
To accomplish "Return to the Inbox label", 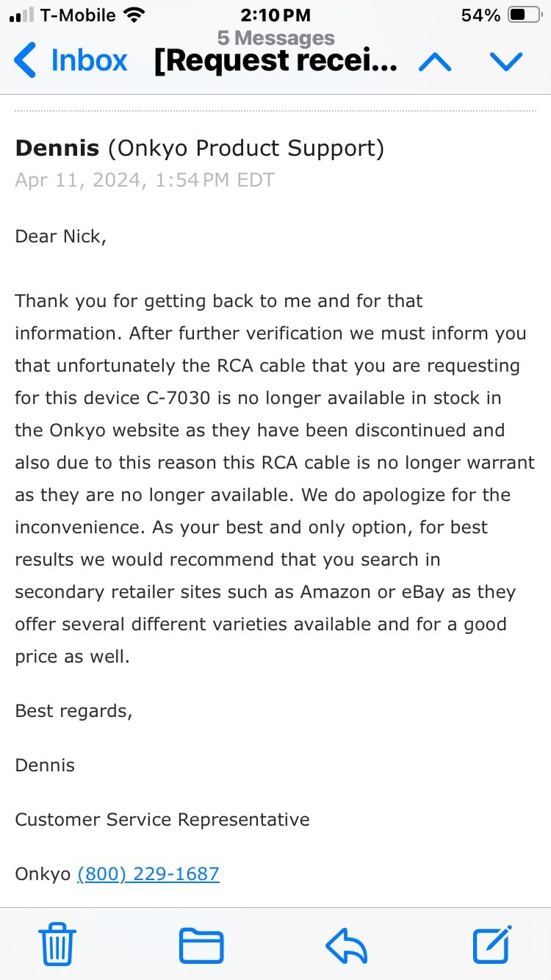I will [x=89, y=61].
